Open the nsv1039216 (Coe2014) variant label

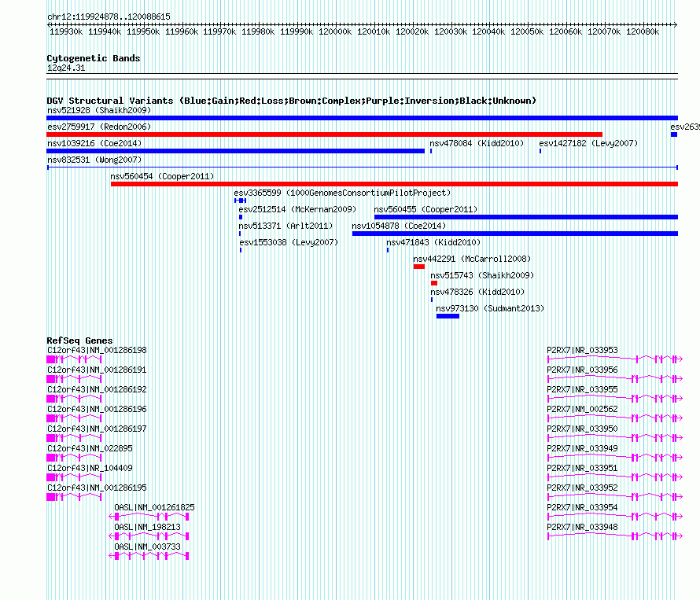(94, 143)
